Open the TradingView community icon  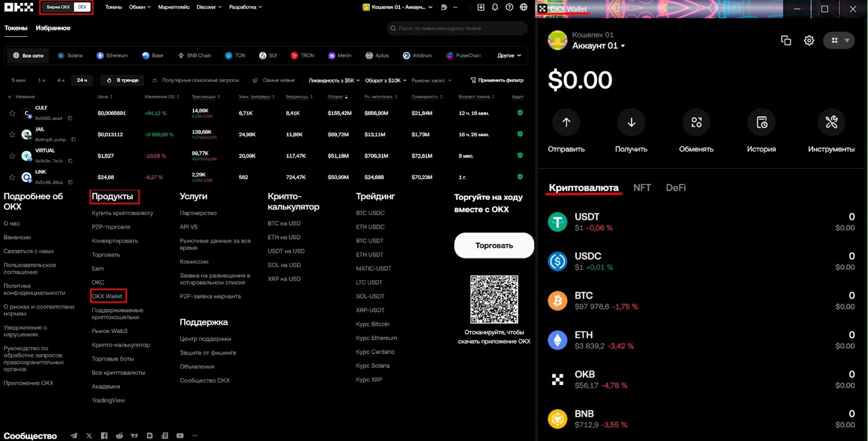click(x=135, y=436)
